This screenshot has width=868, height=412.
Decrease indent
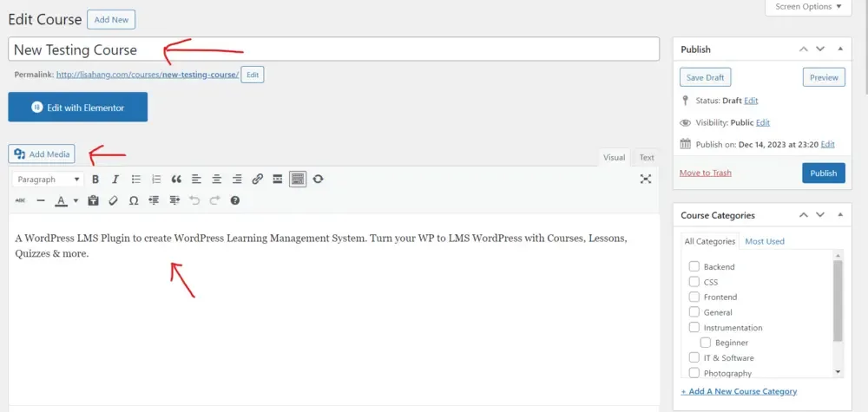tap(154, 200)
